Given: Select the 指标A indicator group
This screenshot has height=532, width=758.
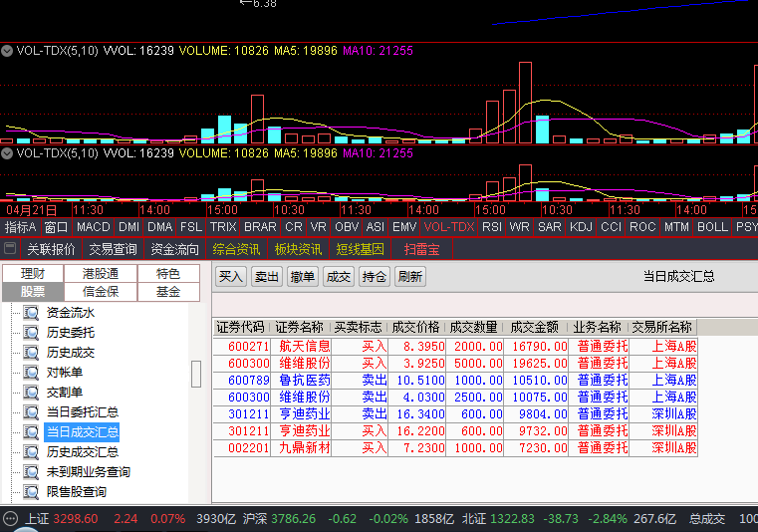Looking at the screenshot, I should pyautogui.click(x=20, y=227).
